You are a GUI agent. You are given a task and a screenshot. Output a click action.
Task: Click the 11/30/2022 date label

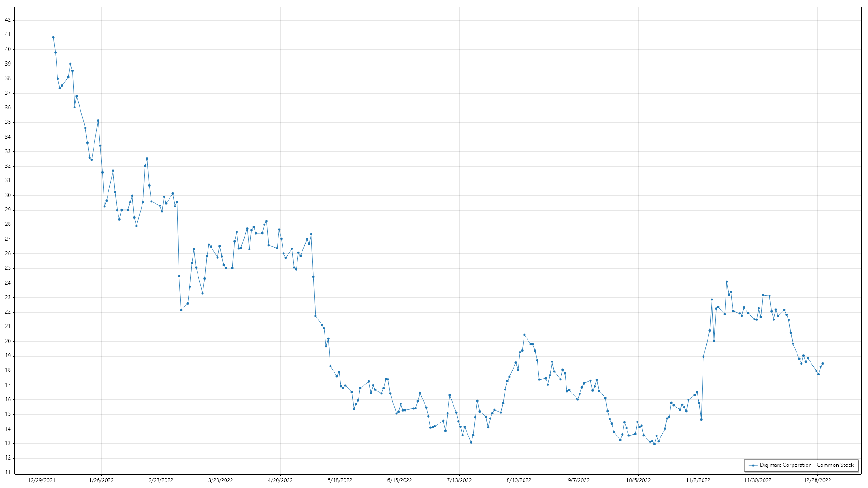click(x=758, y=480)
